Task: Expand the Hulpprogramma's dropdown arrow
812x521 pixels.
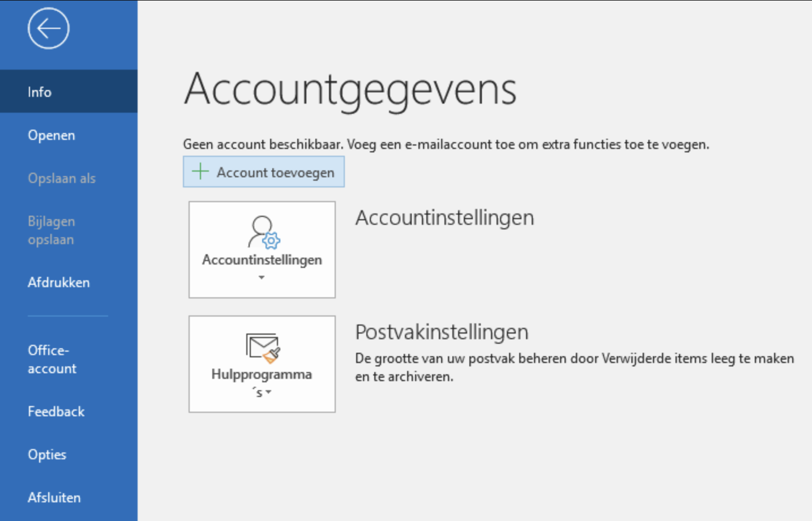Action: pyautogui.click(x=268, y=392)
